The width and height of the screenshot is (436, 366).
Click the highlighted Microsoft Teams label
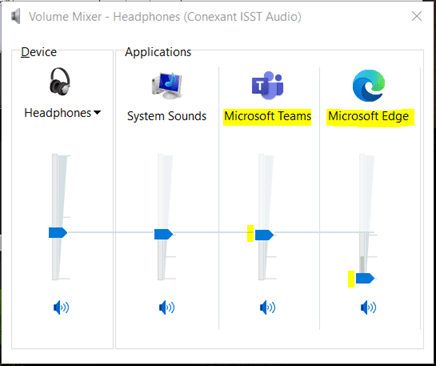pos(267,117)
